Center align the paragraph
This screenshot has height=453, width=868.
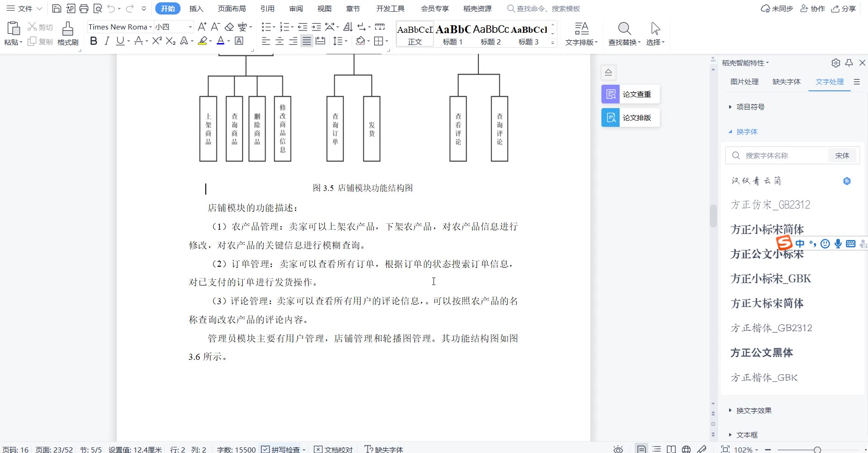coord(280,41)
